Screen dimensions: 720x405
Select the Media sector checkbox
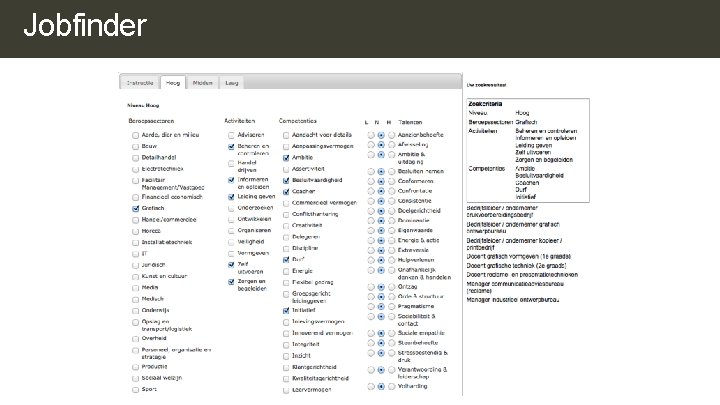coord(135,288)
